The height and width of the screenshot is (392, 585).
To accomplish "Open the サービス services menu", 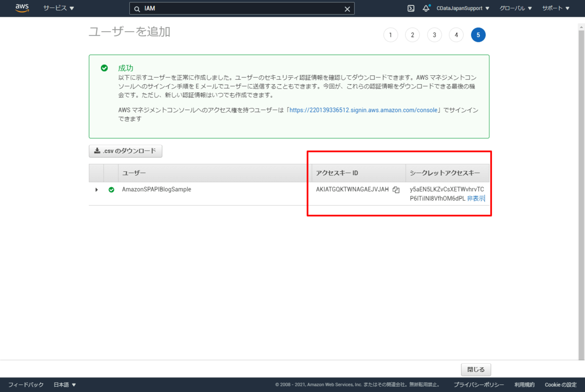I will click(x=58, y=8).
